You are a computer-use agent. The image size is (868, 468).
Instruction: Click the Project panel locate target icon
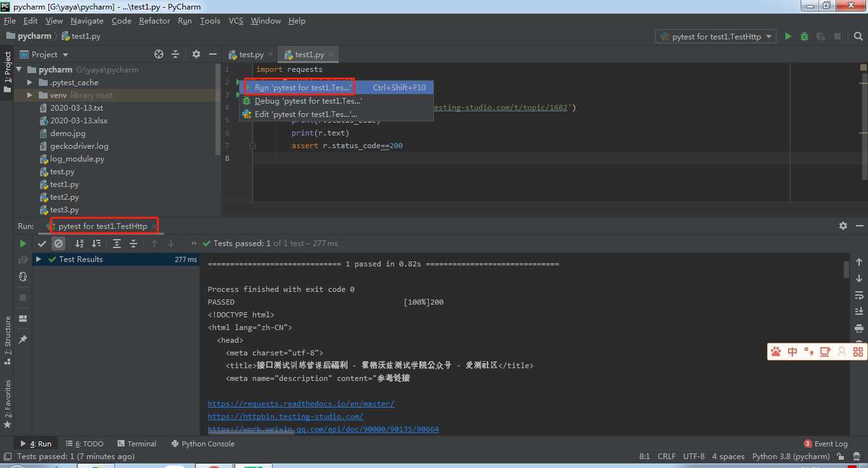pyautogui.click(x=159, y=54)
